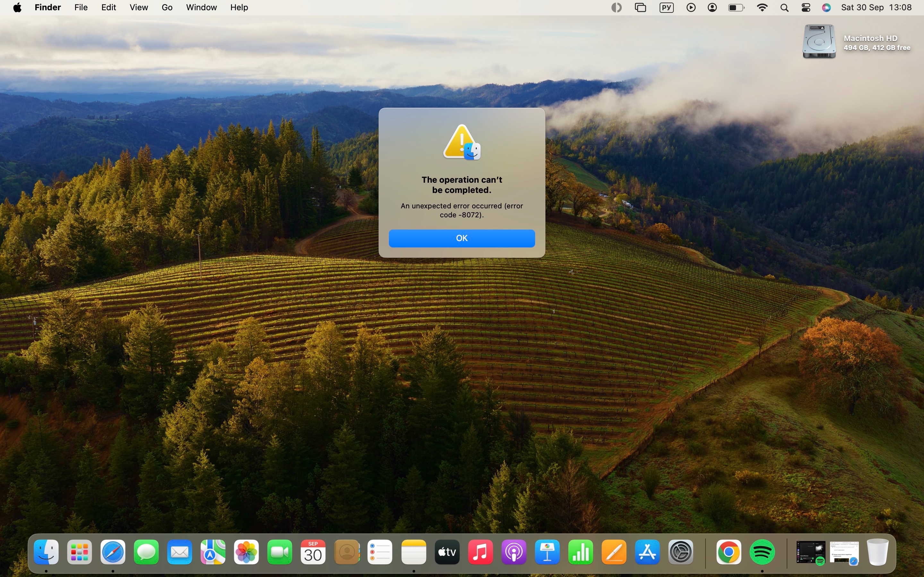Open the Keynote app in the Dock

547,552
